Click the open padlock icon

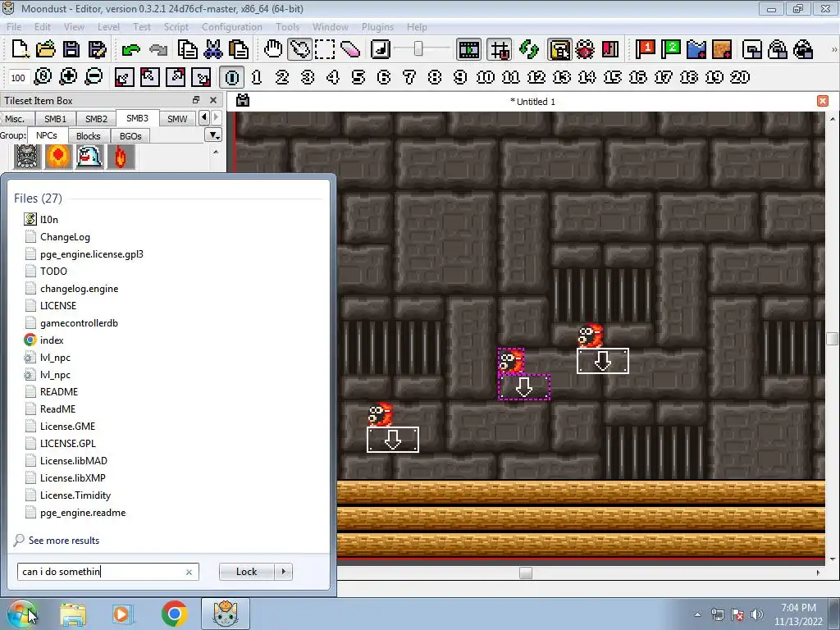[778, 49]
